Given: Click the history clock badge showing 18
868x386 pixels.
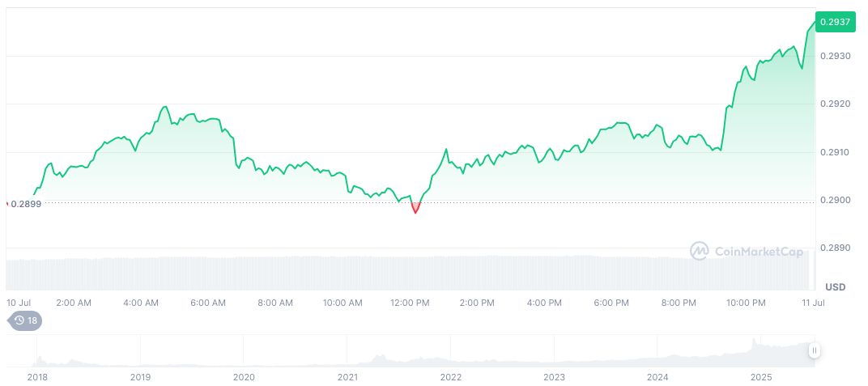Looking at the screenshot, I should (25, 320).
